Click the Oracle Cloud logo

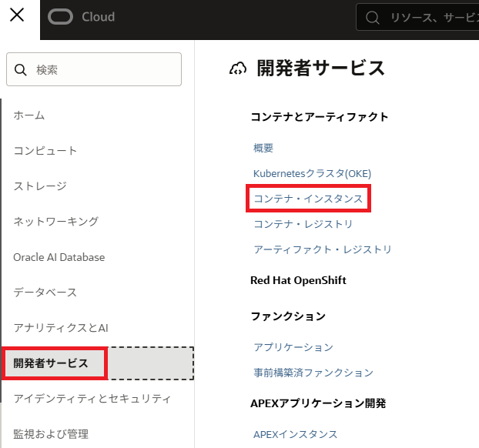click(81, 17)
